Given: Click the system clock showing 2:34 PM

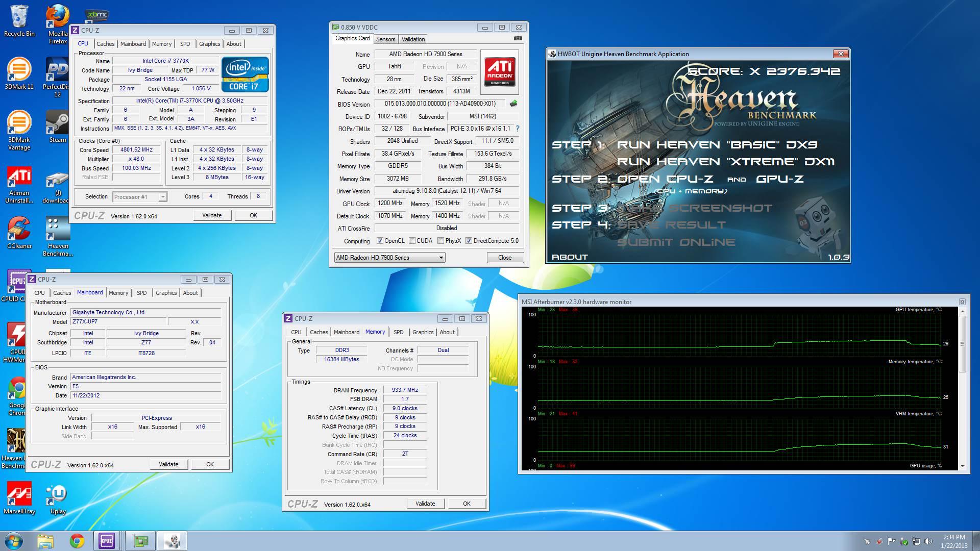Looking at the screenshot, I should [x=954, y=537].
